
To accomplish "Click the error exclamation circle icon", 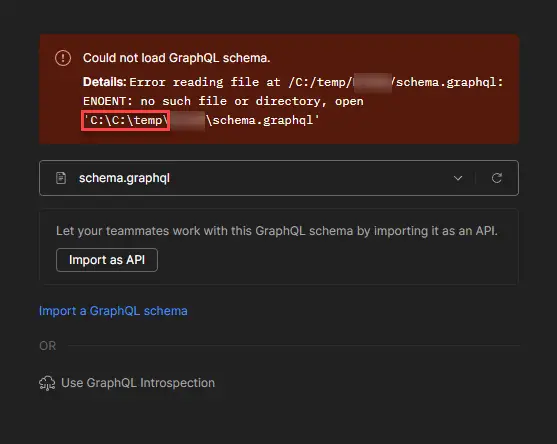I will 63,58.
